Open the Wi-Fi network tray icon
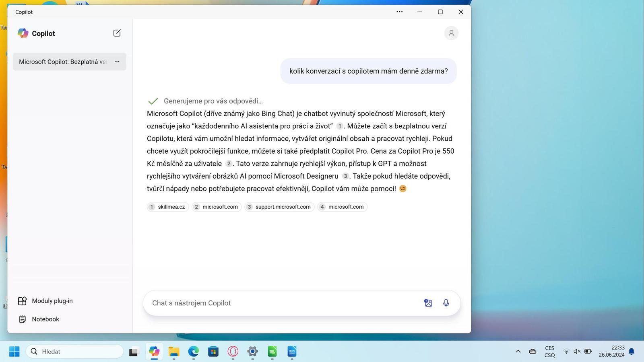This screenshot has width=644, height=362. [566, 352]
